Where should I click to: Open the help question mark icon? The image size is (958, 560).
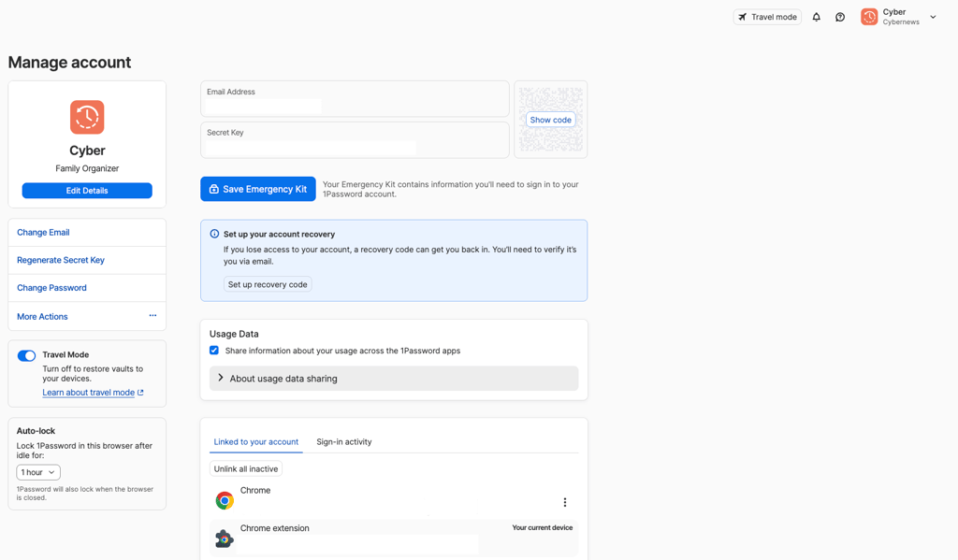coord(840,17)
